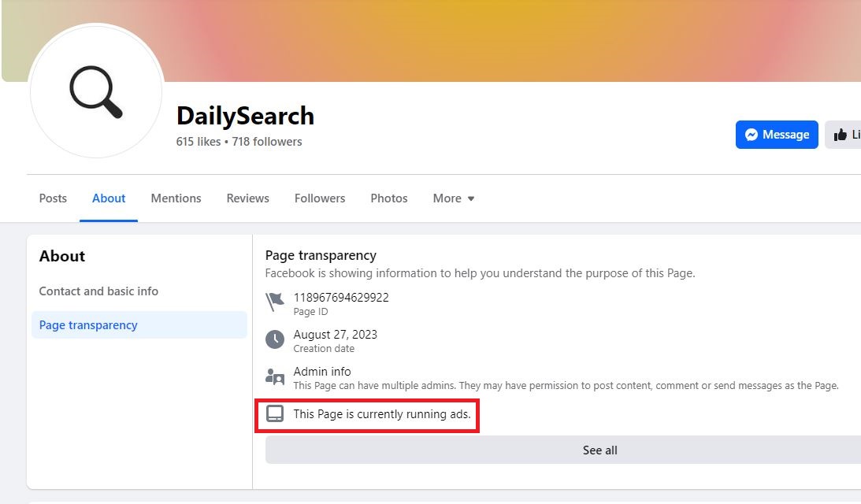Open the Posts tab
The image size is (861, 504).
pos(53,198)
